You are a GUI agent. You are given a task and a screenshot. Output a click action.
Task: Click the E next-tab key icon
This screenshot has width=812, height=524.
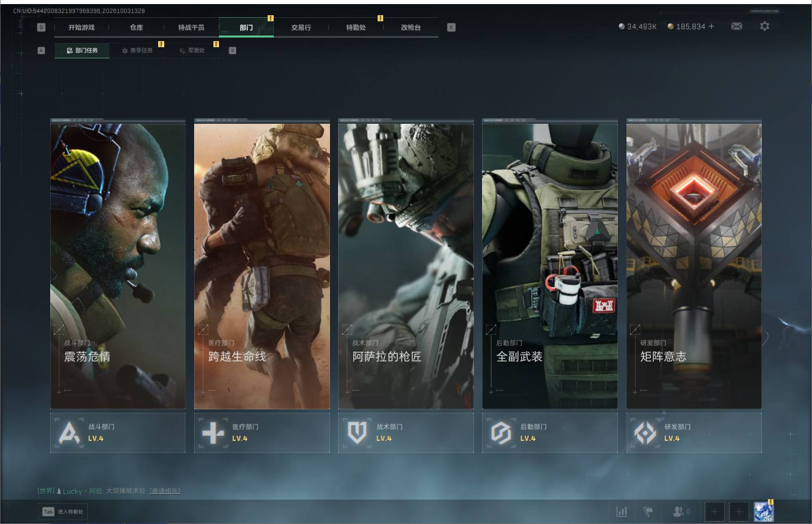click(451, 27)
